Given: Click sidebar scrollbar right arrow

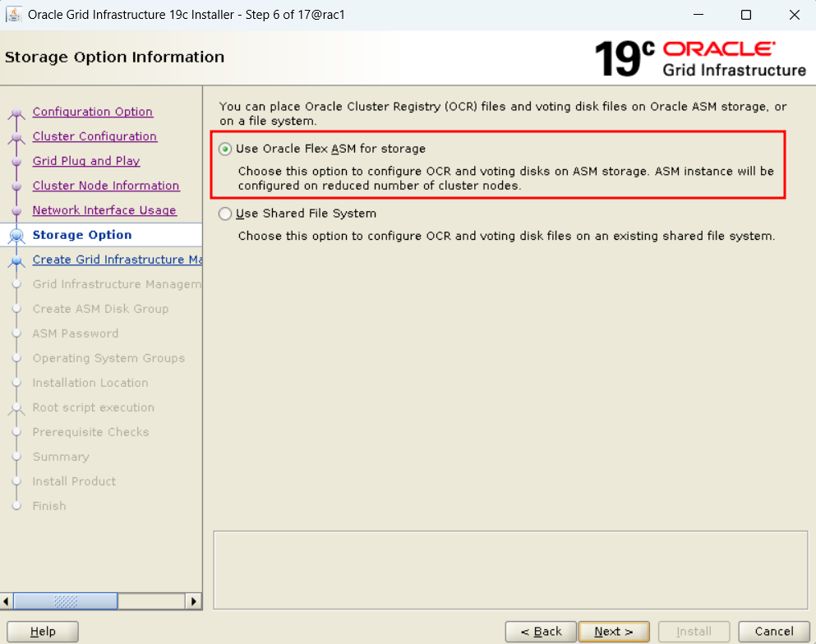Looking at the screenshot, I should (194, 601).
